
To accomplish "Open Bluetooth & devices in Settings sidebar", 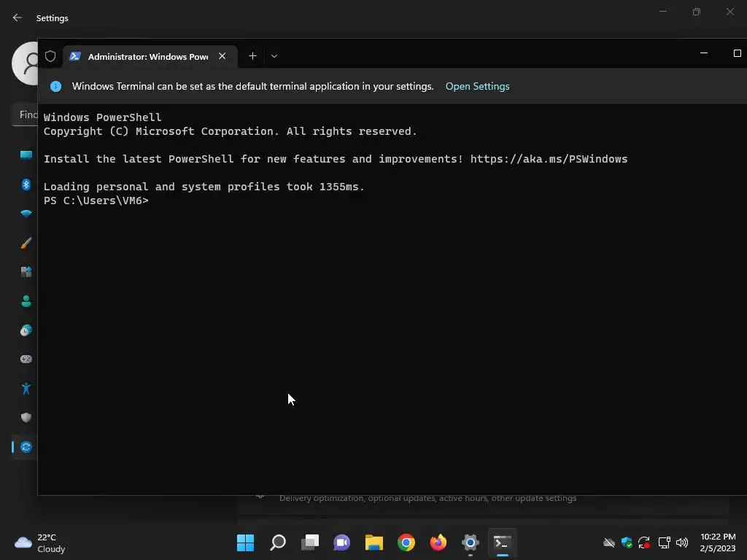I will tap(26, 184).
